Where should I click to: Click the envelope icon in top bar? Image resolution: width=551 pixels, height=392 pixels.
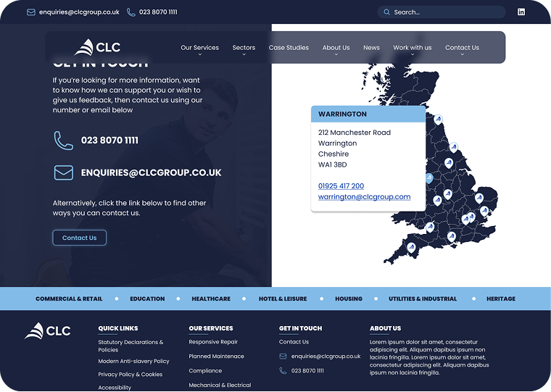(x=31, y=12)
